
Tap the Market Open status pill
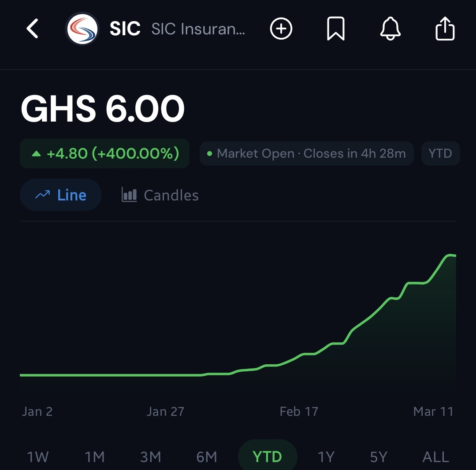coord(307,154)
